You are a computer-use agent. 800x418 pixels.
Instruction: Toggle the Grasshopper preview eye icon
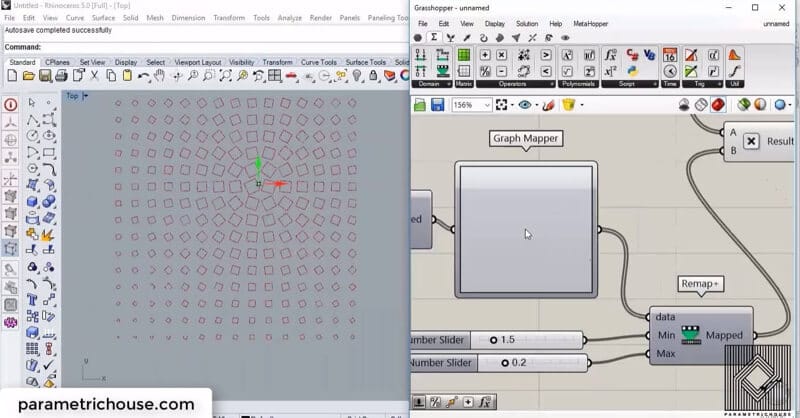click(524, 105)
